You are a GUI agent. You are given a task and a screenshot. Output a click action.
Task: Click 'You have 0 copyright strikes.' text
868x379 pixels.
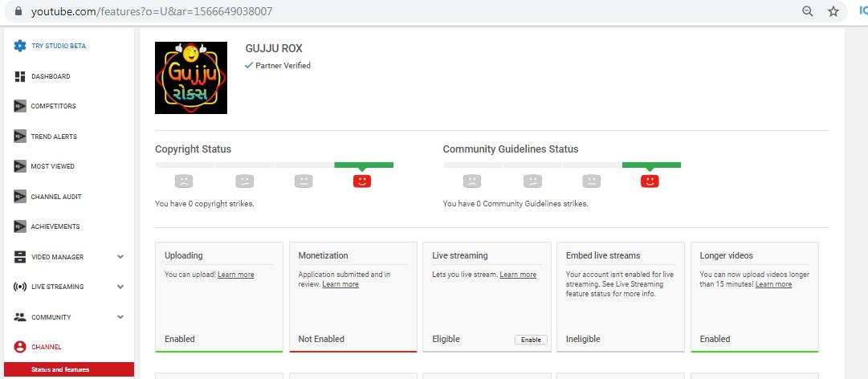coord(204,204)
